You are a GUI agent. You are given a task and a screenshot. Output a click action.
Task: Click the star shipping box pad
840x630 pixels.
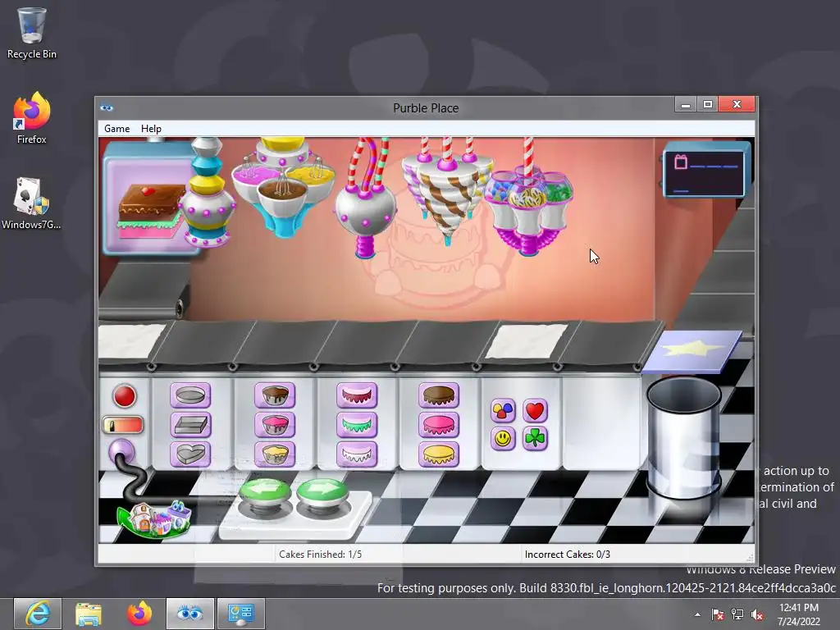692,351
